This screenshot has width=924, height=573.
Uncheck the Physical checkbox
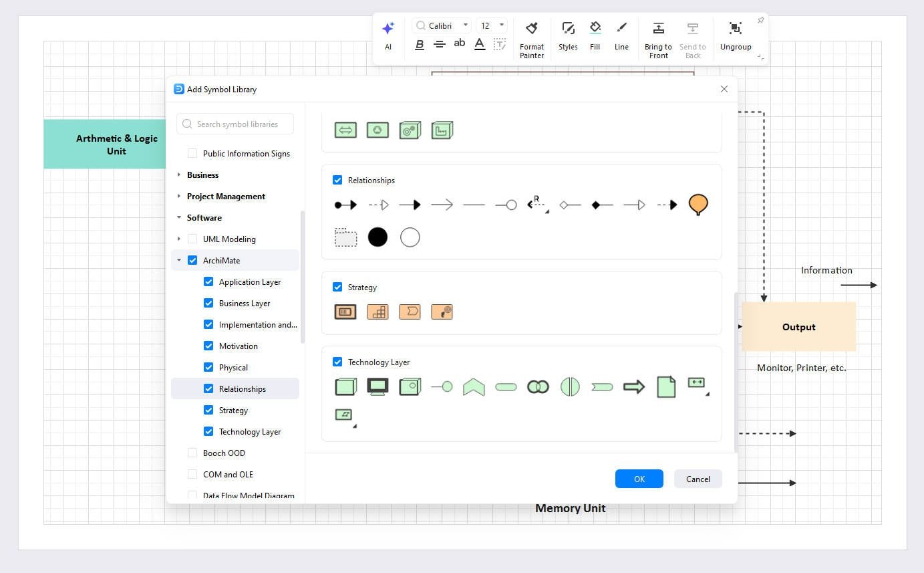coord(208,367)
